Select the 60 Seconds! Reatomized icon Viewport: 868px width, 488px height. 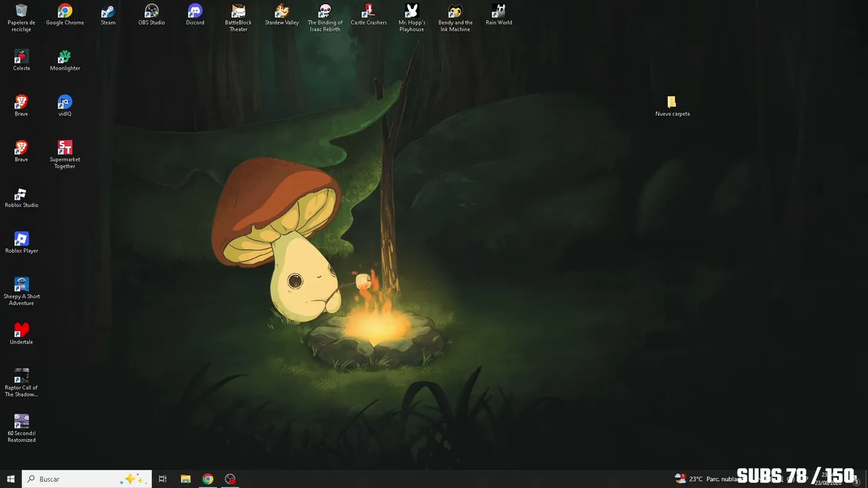point(21,428)
